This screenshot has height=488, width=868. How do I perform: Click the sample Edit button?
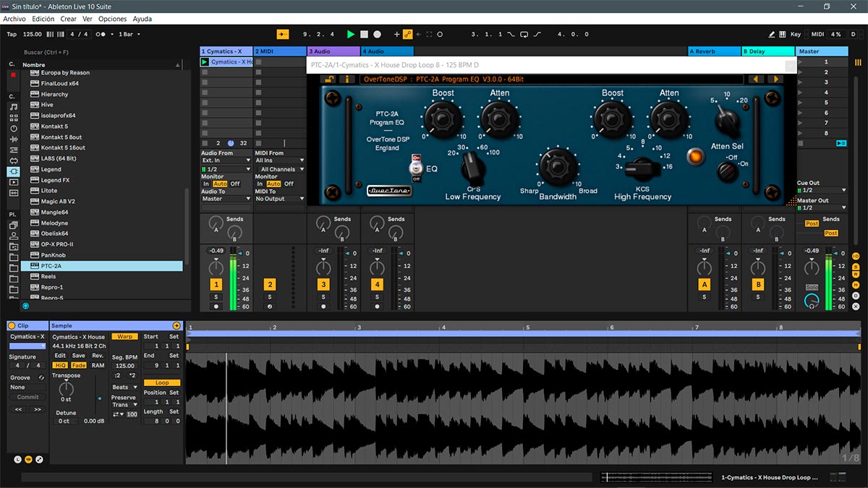click(60, 356)
